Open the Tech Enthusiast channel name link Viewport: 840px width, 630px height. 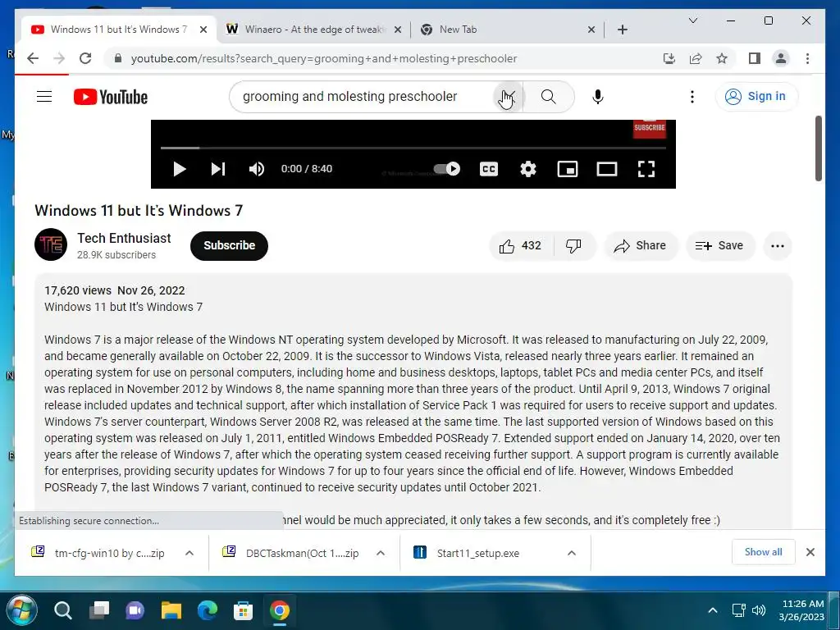pyautogui.click(x=124, y=239)
